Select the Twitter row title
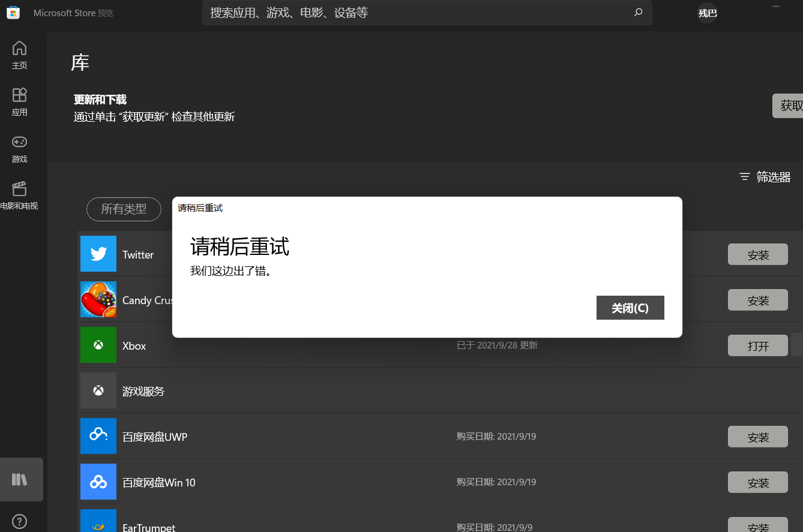This screenshot has height=532, width=803. click(x=138, y=255)
